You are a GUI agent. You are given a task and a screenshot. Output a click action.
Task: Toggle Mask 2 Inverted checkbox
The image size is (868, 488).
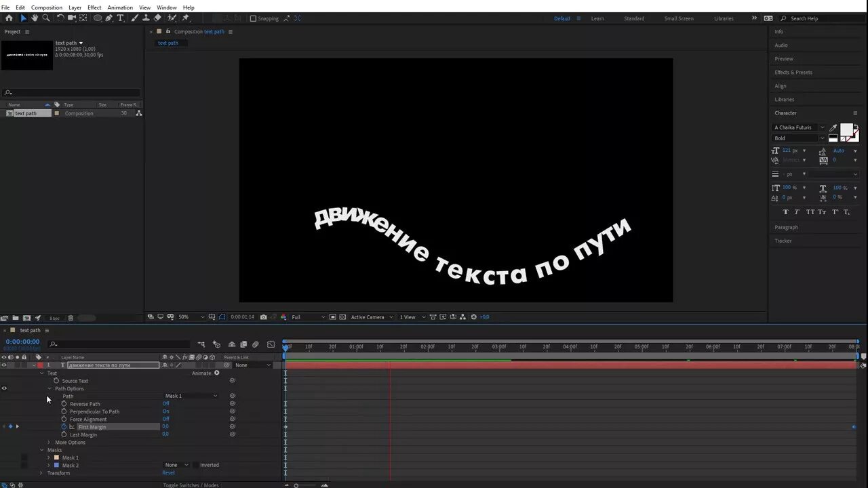195,465
